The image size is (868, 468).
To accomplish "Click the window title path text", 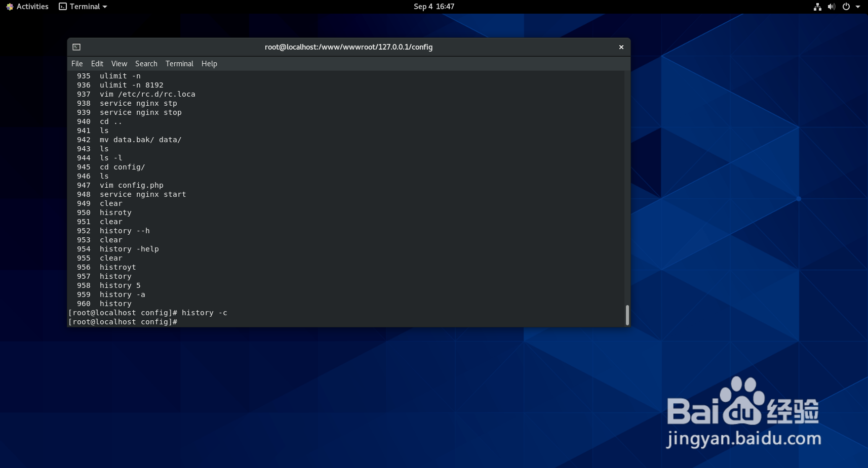I will tap(348, 47).
